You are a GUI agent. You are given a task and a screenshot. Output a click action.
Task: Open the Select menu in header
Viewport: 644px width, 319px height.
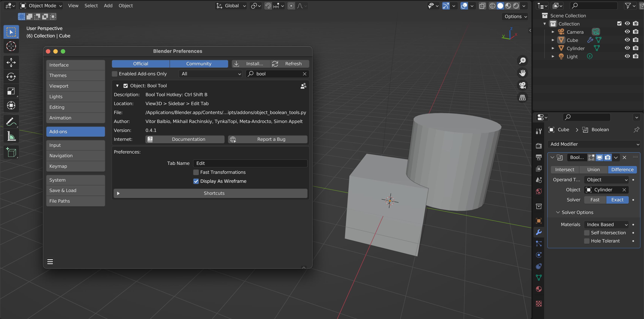coord(91,6)
